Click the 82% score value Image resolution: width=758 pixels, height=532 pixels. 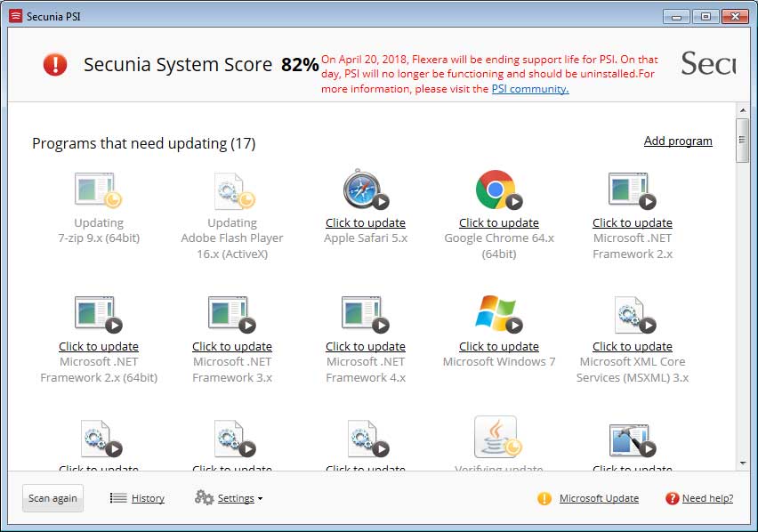(300, 65)
